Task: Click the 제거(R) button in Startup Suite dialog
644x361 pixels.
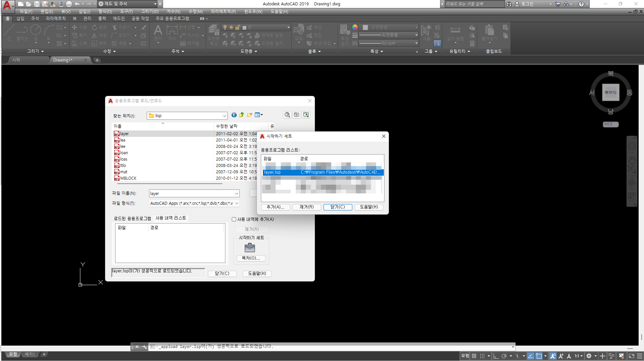Action: [x=306, y=207]
